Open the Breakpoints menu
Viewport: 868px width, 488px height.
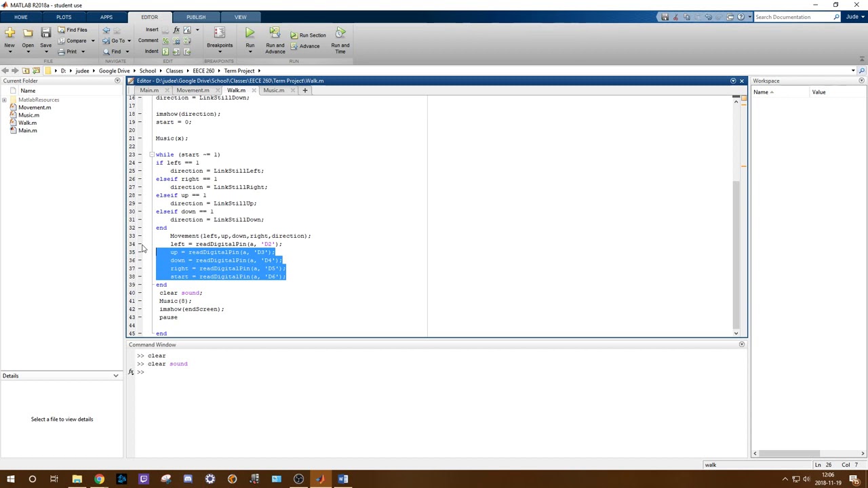[x=219, y=40]
